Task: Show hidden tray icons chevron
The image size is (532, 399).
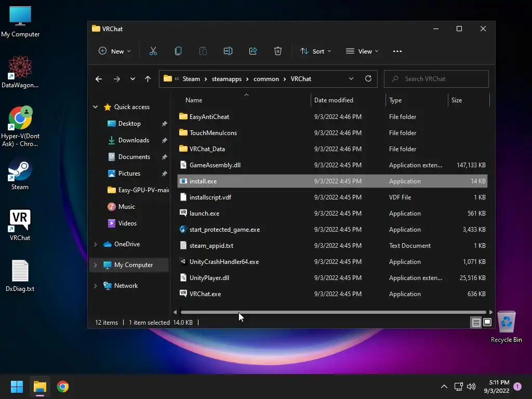Action: 444,387
